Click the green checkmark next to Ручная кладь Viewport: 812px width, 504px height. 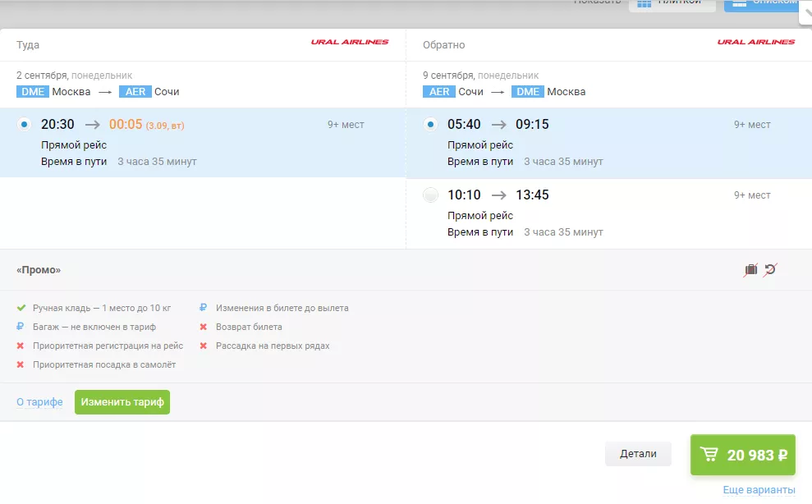(21, 308)
